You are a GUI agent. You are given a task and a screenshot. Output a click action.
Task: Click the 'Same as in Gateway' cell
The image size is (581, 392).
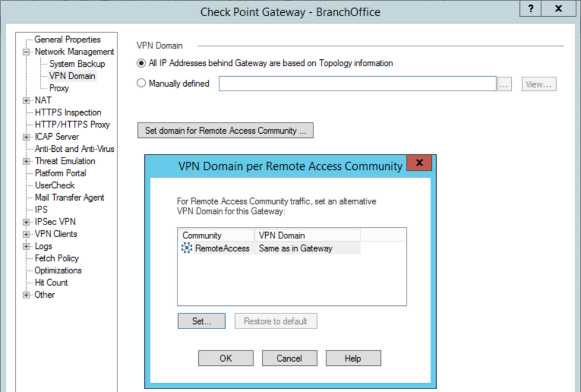tap(295, 248)
